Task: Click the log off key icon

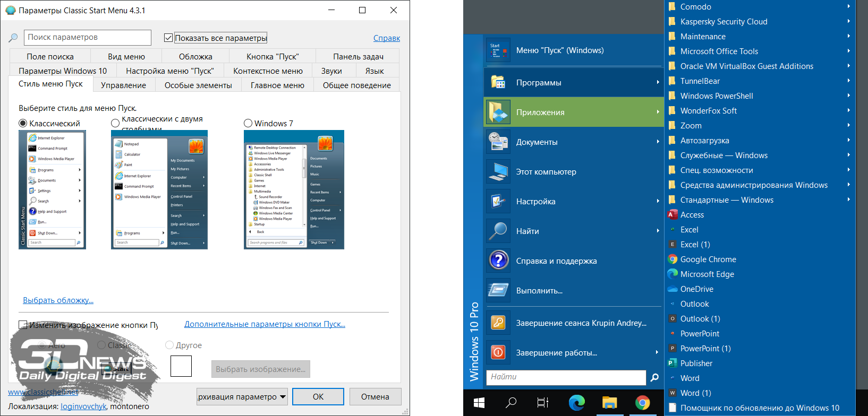Action: coord(498,323)
